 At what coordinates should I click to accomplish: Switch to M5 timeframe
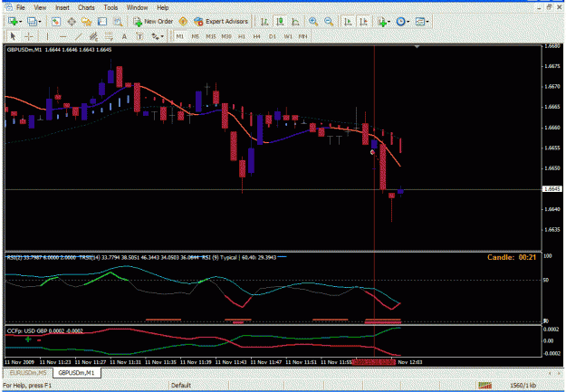click(196, 36)
